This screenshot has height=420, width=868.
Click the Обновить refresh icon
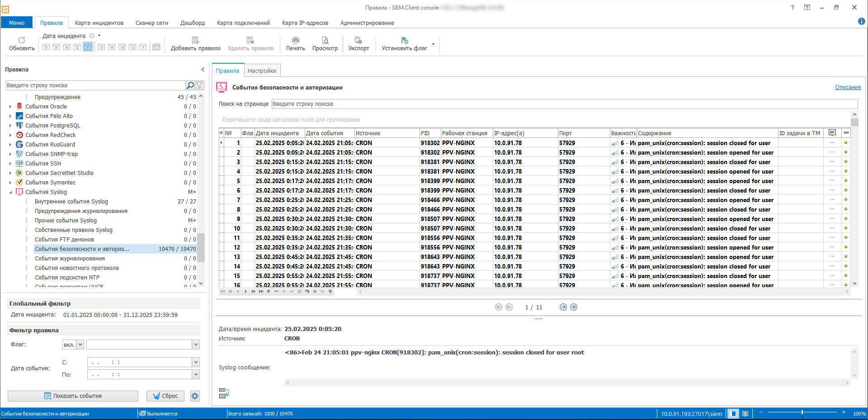(x=21, y=40)
